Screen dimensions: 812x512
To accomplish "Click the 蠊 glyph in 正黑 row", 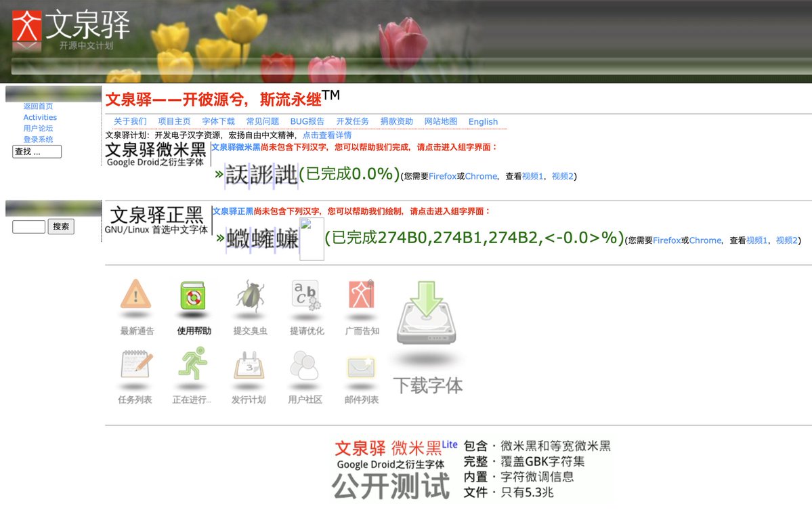I will (x=287, y=238).
